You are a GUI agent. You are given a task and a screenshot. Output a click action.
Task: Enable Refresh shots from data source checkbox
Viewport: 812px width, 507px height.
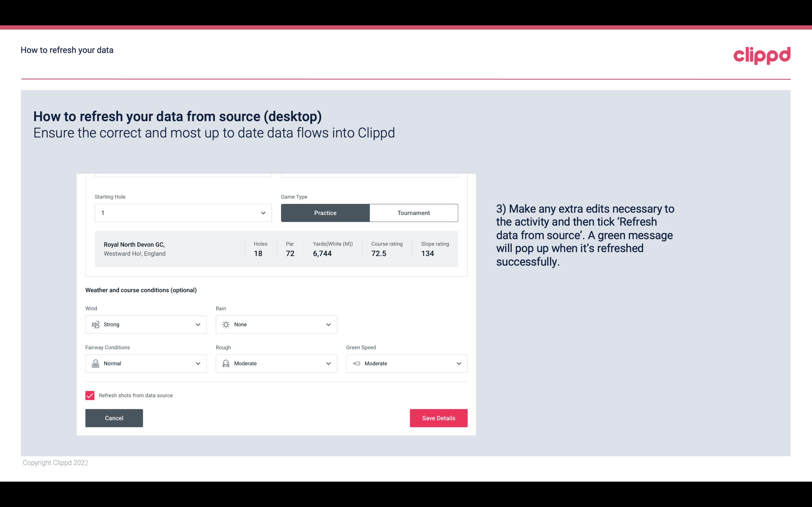click(x=90, y=395)
